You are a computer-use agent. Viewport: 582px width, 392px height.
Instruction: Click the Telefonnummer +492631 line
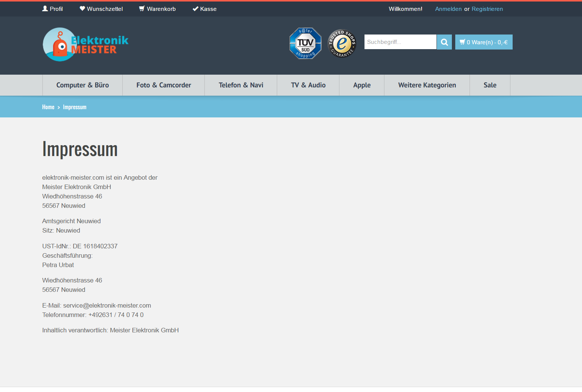pyautogui.click(x=93, y=315)
